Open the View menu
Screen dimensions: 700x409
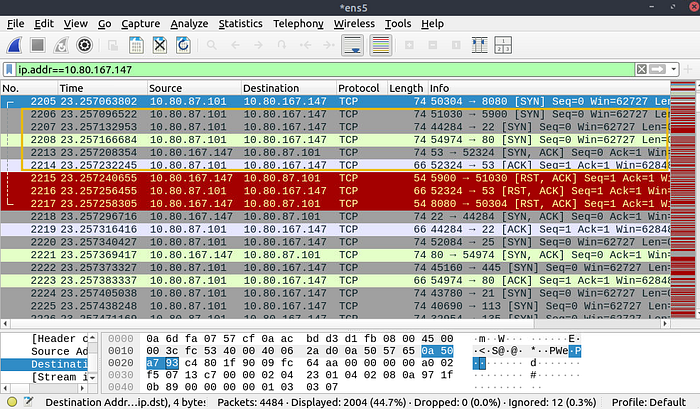coord(75,24)
